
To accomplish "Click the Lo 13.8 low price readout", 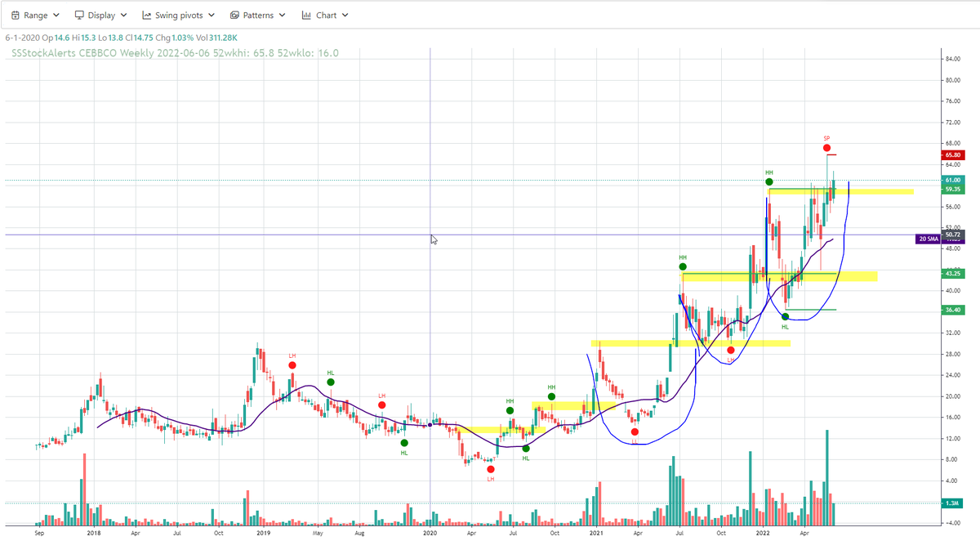I will 111,38.
